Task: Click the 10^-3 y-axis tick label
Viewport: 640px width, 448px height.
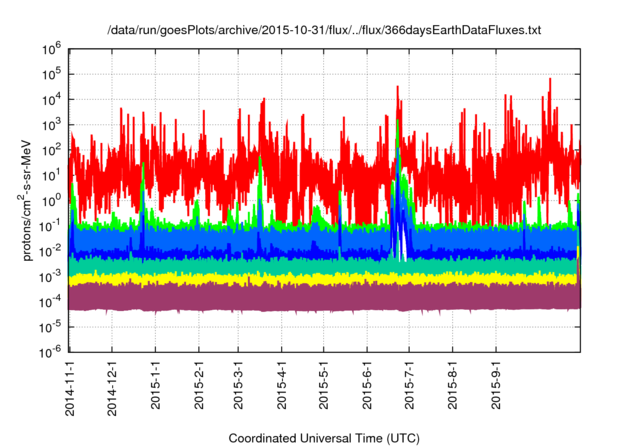Action: point(50,276)
